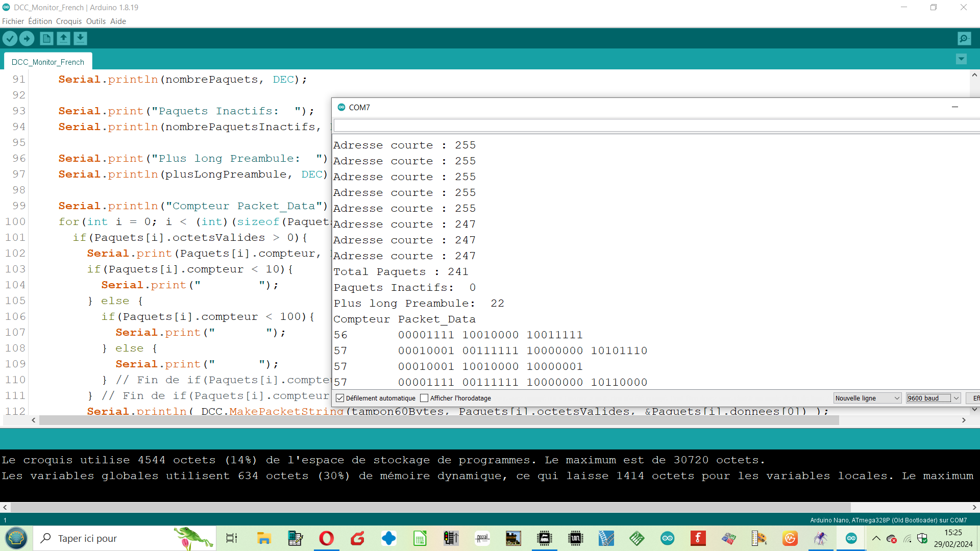Click the code editor horizontal scrollbar
The image size is (980, 551).
(x=439, y=420)
